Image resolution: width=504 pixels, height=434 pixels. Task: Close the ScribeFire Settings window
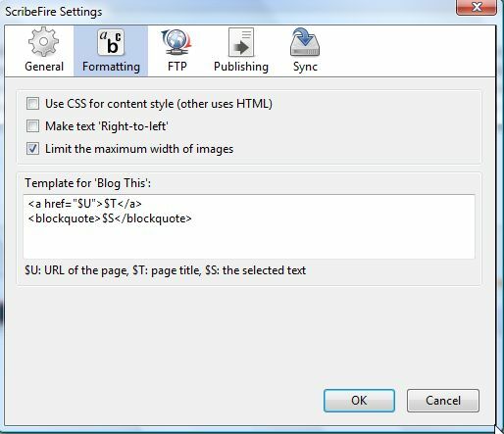point(477,7)
